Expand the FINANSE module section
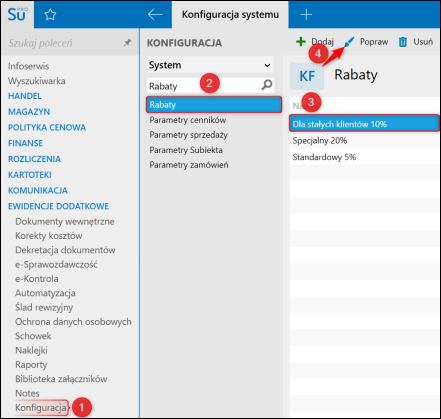 (25, 143)
